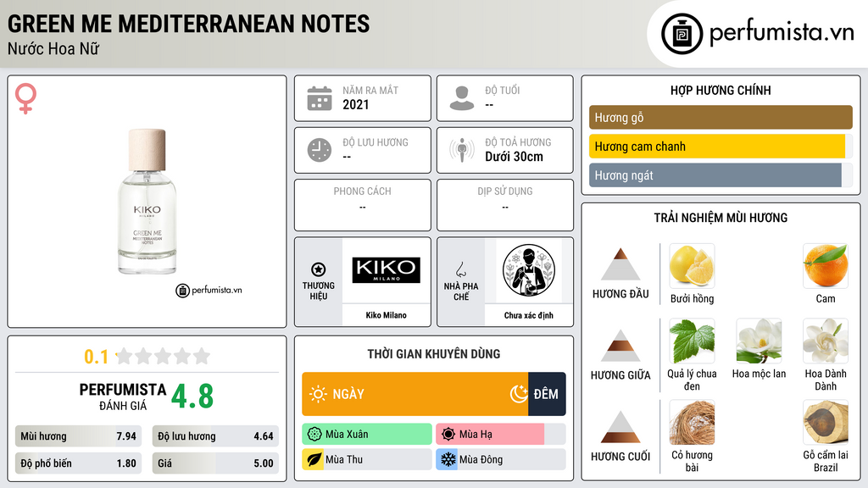This screenshot has width=868, height=488.
Task: Click the Mùi hương 7.94 rating bar
Action: tap(79, 436)
